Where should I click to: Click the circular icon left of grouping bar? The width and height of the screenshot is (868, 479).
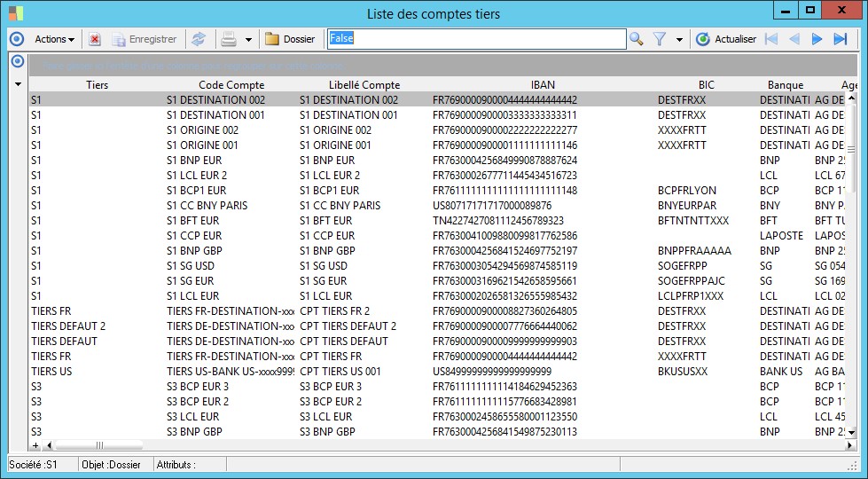coord(17,61)
